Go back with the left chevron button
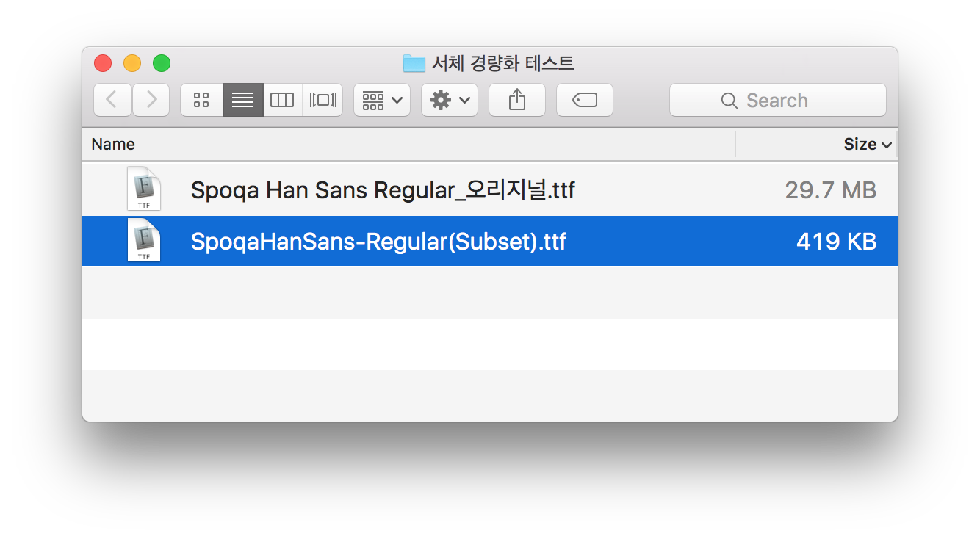The image size is (980, 539). click(x=112, y=100)
